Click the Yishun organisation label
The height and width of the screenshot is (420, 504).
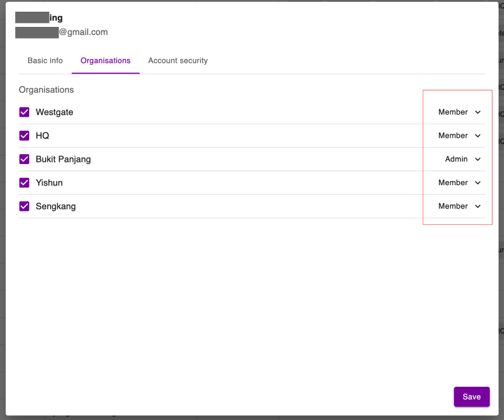point(49,183)
